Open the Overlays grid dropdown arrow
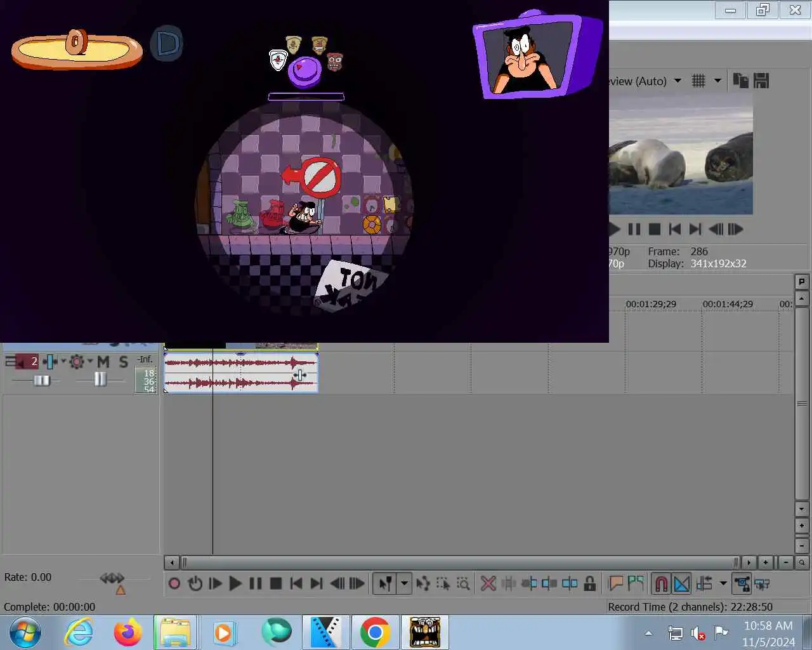 tap(717, 81)
